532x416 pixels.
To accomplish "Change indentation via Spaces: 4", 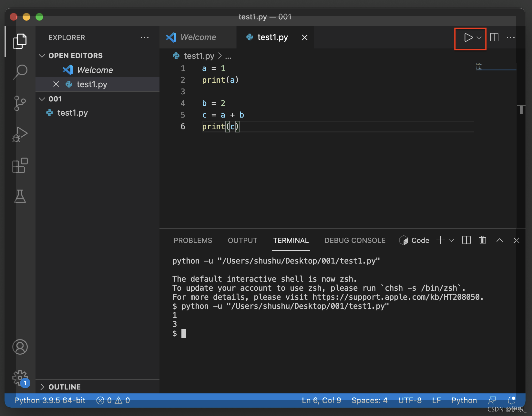I will (369, 400).
